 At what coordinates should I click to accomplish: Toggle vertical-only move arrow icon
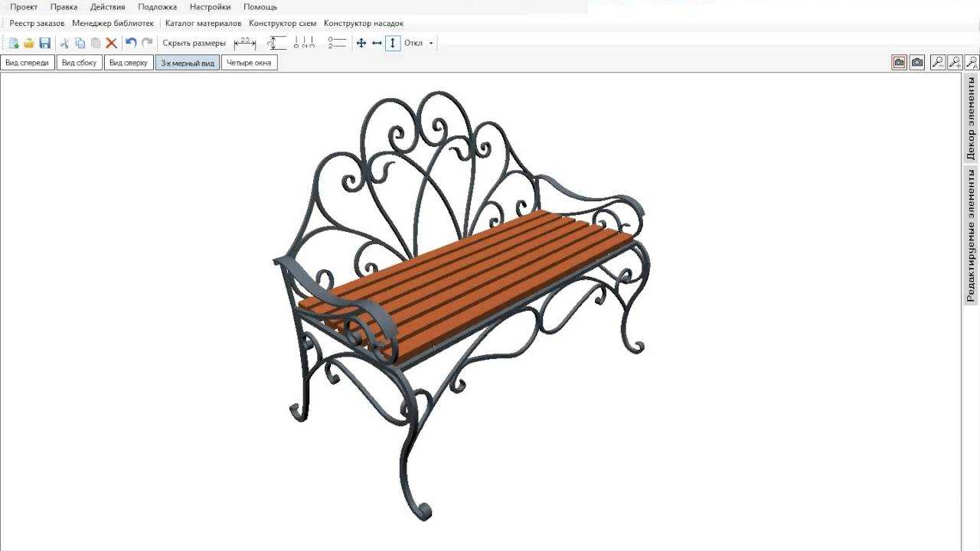393,44
